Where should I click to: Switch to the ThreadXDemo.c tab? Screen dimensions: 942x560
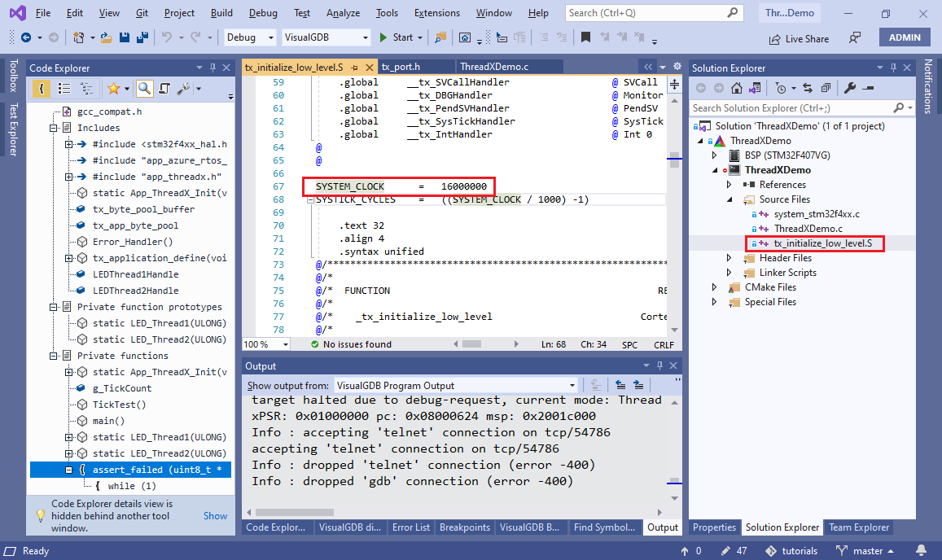point(494,67)
